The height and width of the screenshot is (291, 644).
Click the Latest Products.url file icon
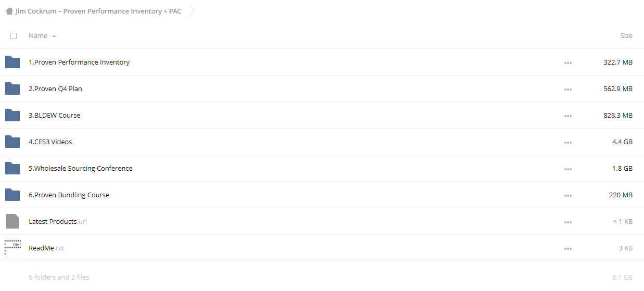pyautogui.click(x=12, y=221)
